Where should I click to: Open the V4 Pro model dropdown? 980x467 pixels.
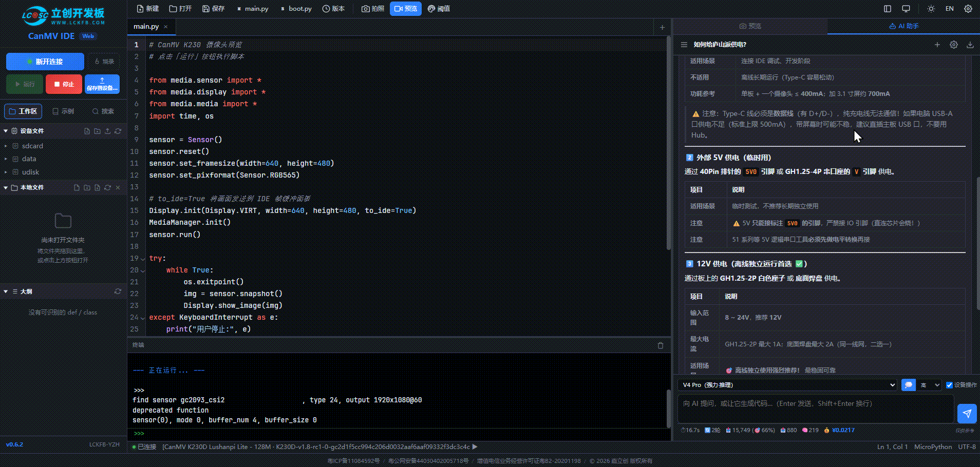pos(788,385)
